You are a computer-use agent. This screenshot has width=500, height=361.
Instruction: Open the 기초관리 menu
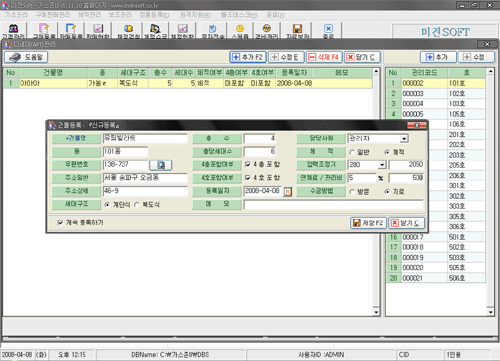[x=16, y=15]
